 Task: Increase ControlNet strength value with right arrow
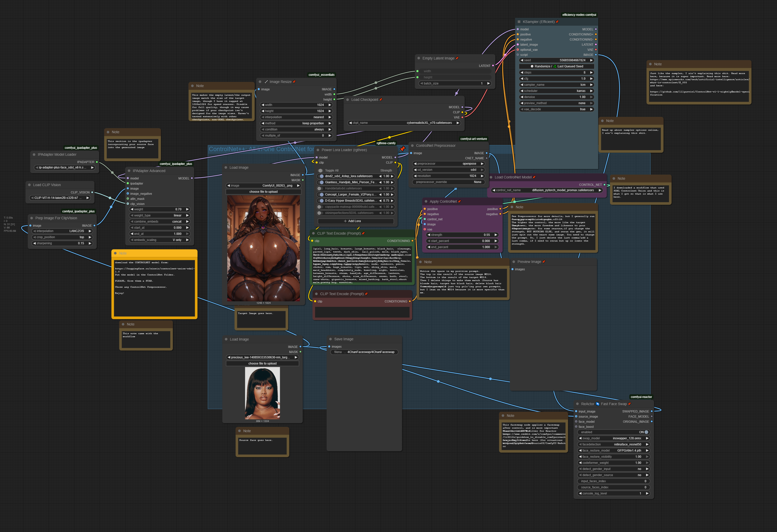point(496,235)
